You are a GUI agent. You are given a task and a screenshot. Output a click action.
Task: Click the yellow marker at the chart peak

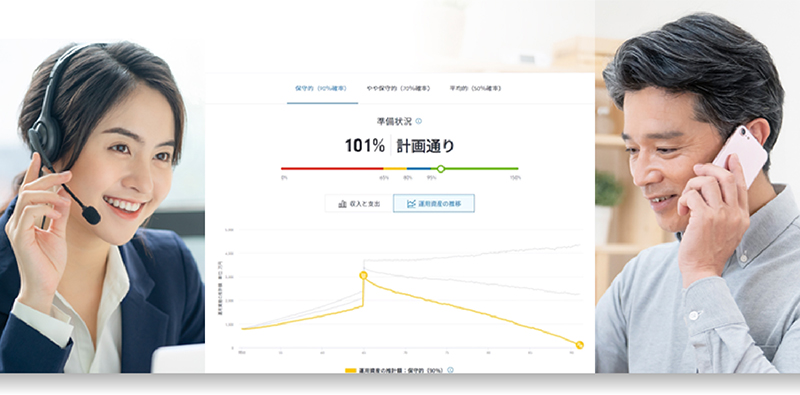coord(363,276)
